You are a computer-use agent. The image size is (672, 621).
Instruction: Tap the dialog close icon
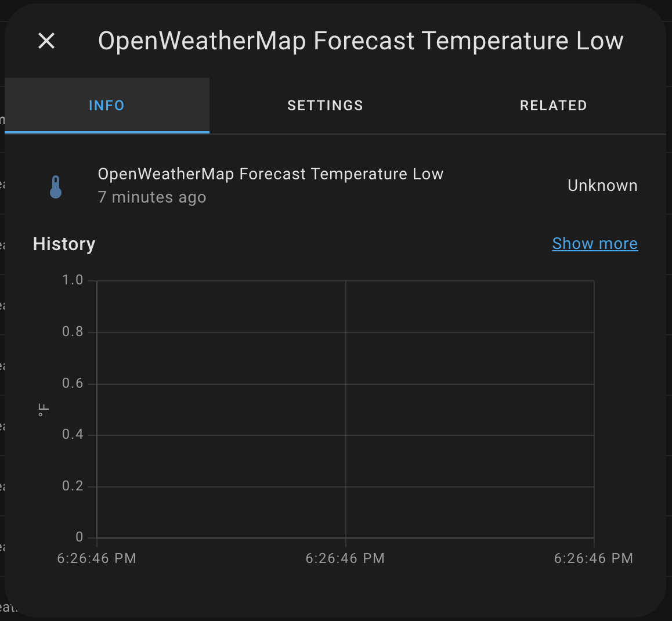pyautogui.click(x=46, y=41)
